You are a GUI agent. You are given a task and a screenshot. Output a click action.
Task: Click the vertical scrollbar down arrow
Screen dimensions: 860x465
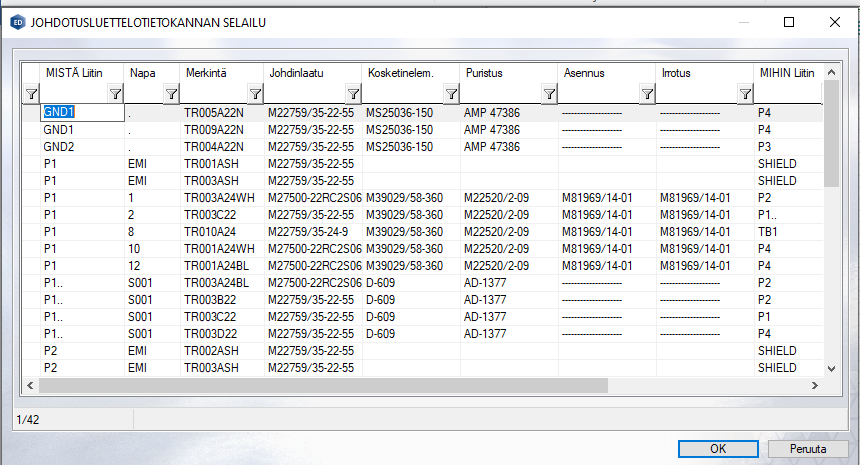[830, 369]
